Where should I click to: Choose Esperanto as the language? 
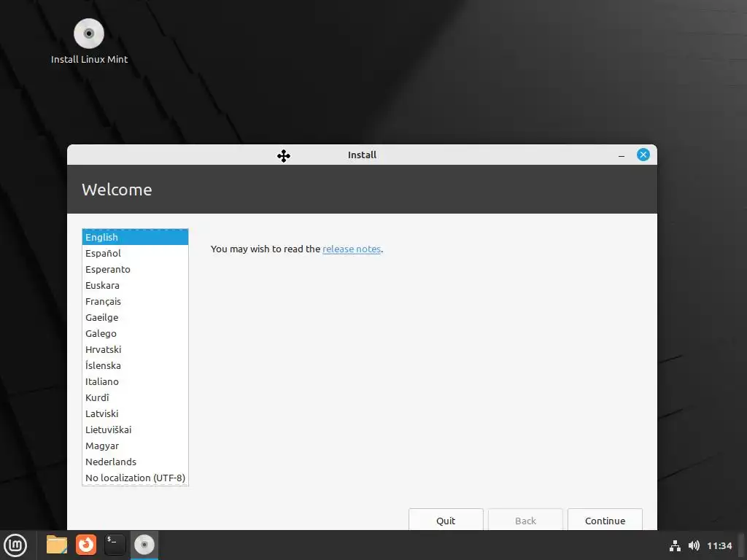coord(135,270)
